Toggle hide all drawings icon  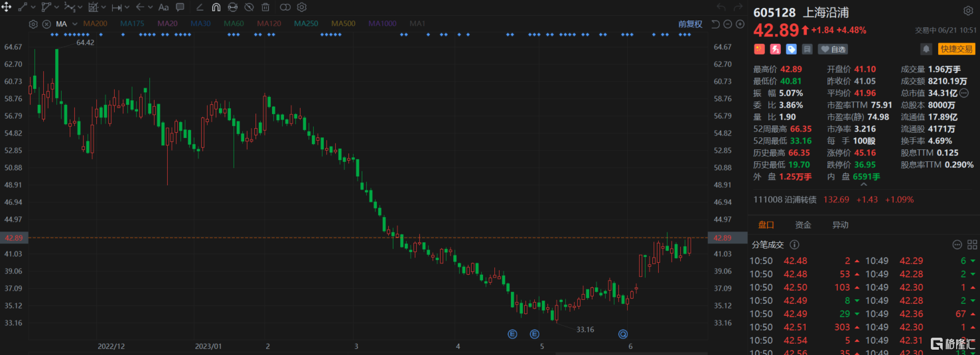249,7
